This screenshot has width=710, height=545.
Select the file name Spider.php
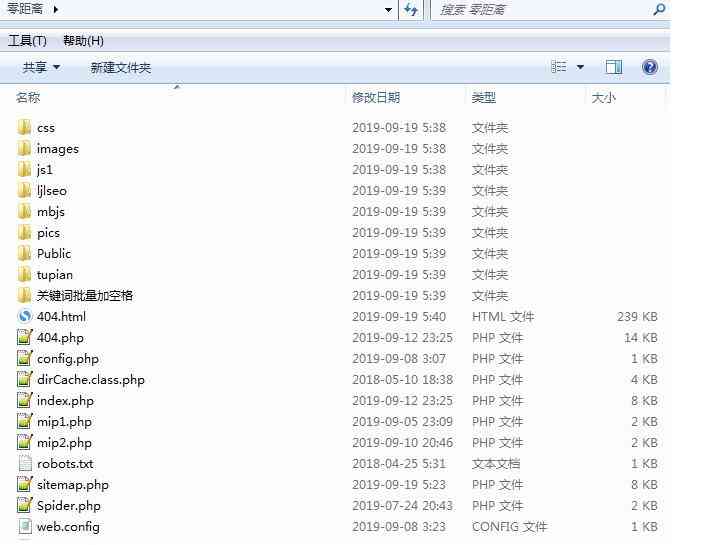(x=69, y=506)
